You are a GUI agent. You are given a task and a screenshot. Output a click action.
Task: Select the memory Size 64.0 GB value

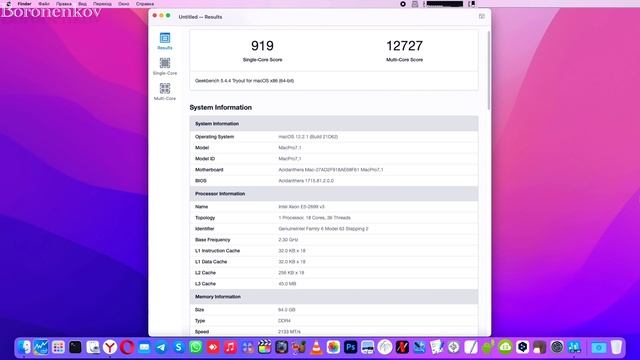(x=287, y=310)
